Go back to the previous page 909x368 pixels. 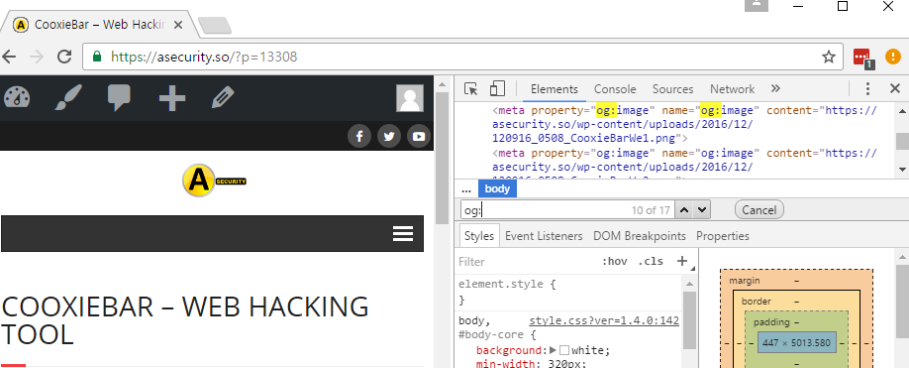point(8,56)
